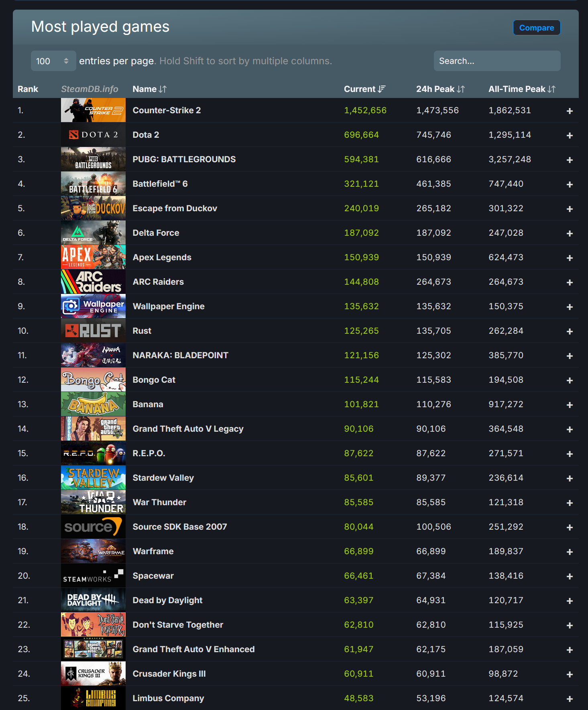The width and height of the screenshot is (588, 710).
Task: Click the plus icon for Apex Legends
Action: (x=570, y=258)
